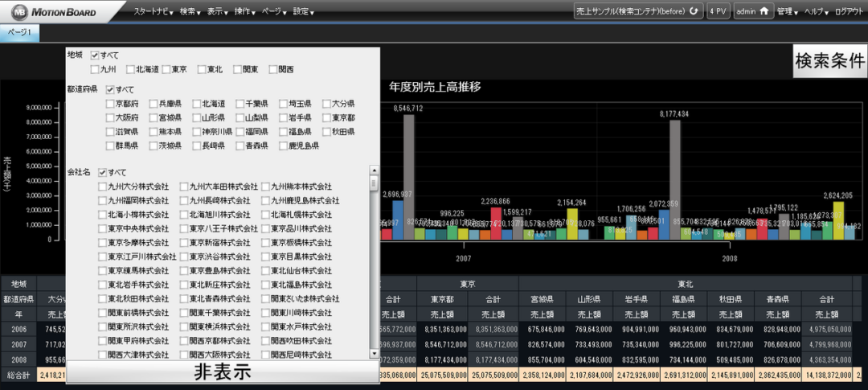Open the 設定 menu
The height and width of the screenshot is (390, 868).
point(303,13)
